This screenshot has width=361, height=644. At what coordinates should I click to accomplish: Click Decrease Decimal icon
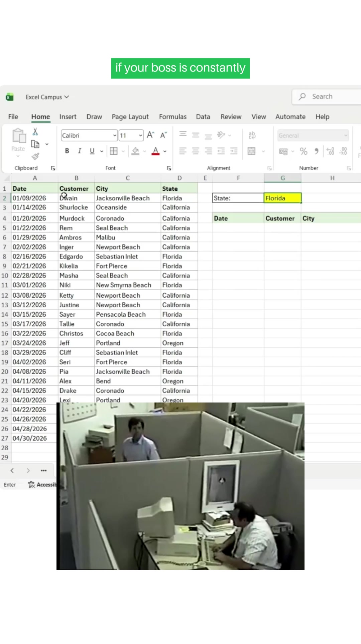pyautogui.click(x=343, y=151)
